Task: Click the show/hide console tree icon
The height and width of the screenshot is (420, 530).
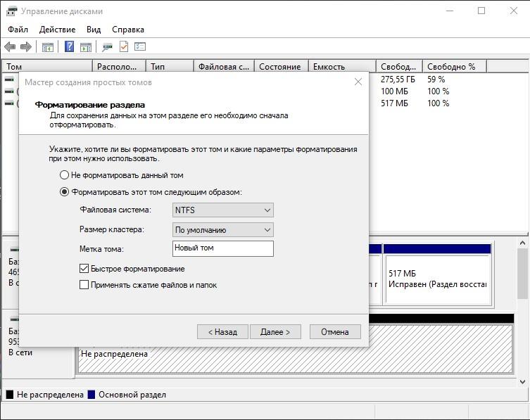Action: pyautogui.click(x=48, y=47)
